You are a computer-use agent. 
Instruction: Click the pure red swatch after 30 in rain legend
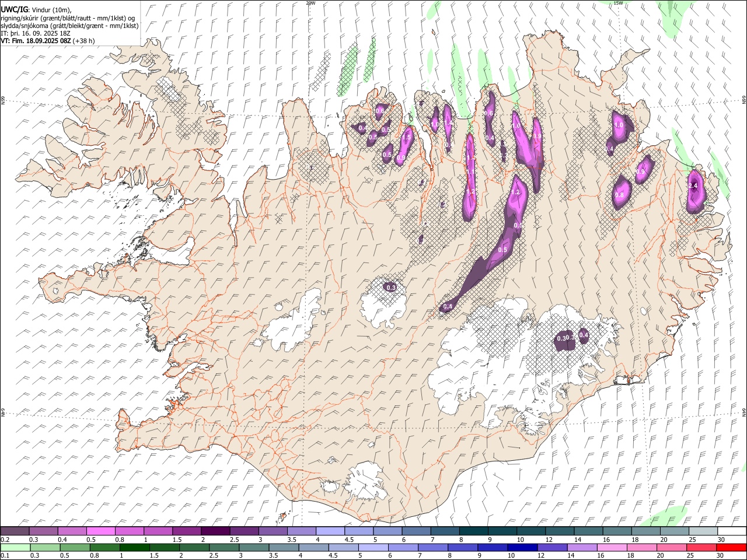coord(731,547)
